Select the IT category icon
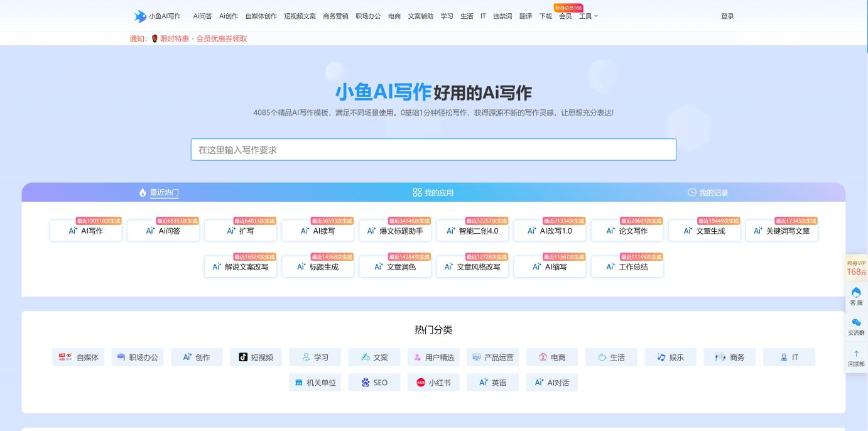The image size is (868, 431). (x=784, y=357)
